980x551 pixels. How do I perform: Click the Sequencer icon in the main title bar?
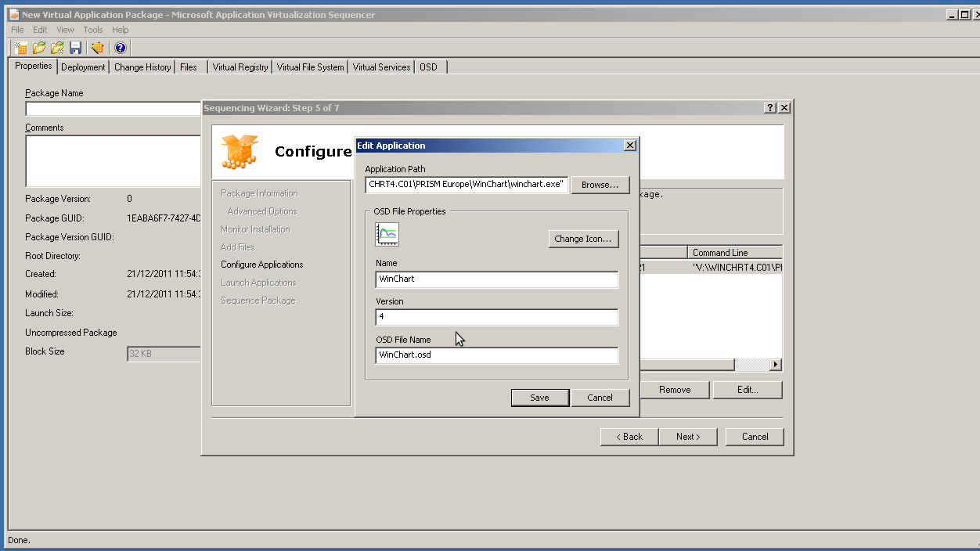[14, 14]
